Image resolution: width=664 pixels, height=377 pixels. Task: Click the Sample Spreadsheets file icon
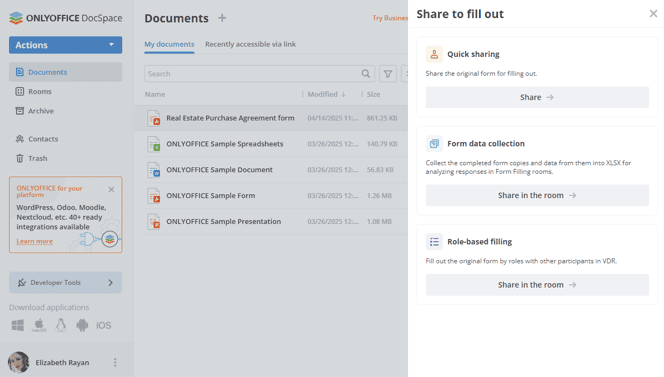tap(154, 144)
